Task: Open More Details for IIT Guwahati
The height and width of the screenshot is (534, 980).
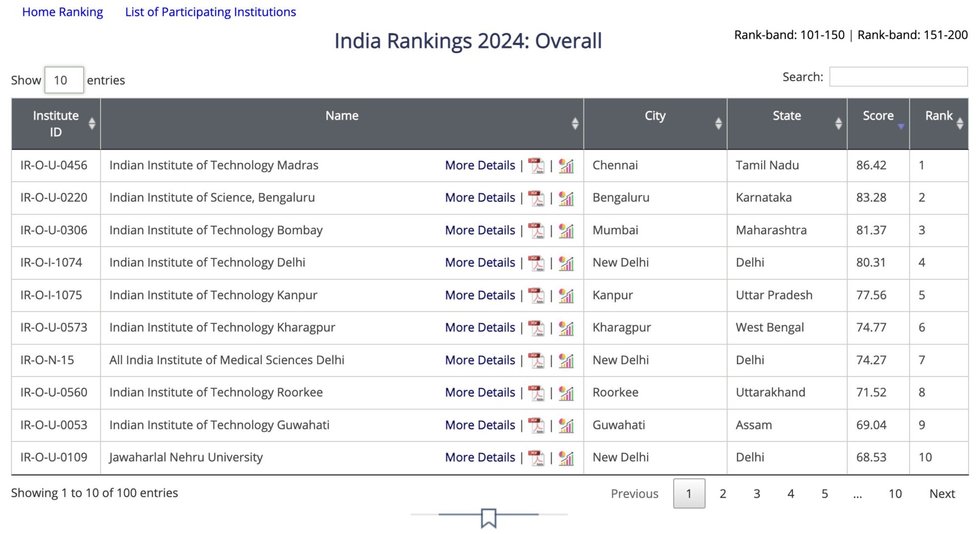Action: [x=480, y=425]
